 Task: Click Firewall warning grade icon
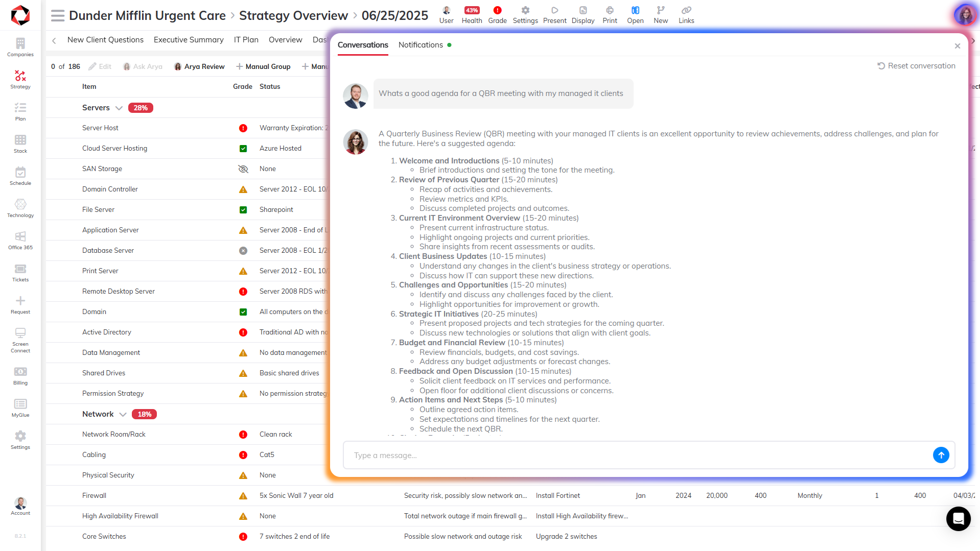tap(243, 496)
